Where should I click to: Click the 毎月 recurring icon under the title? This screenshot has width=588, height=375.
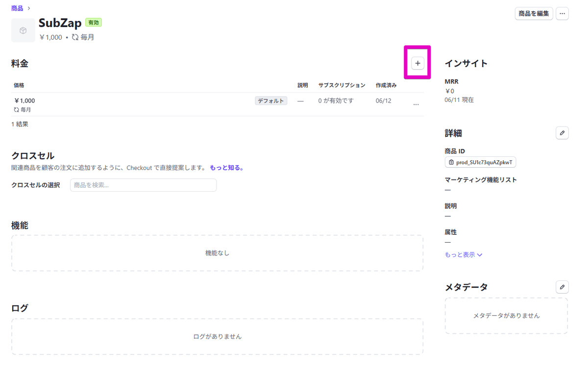click(75, 37)
